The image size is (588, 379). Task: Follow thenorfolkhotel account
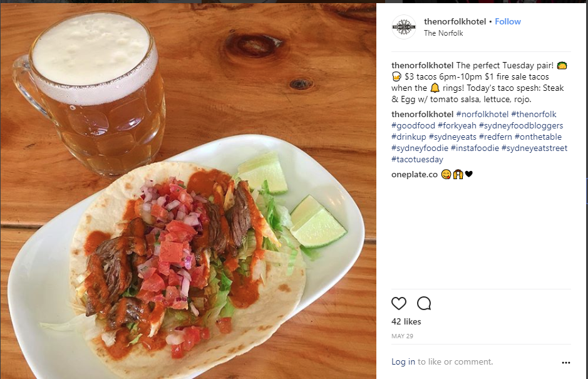pyautogui.click(x=508, y=21)
